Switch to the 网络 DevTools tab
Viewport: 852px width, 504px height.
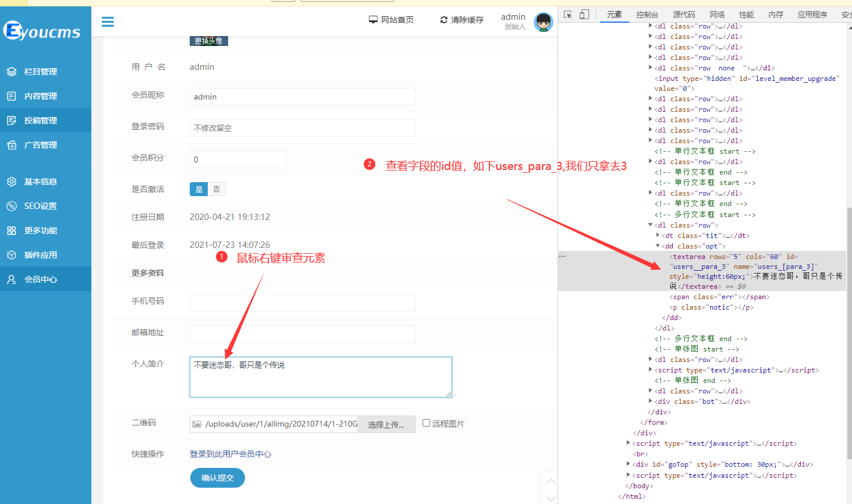click(x=717, y=15)
